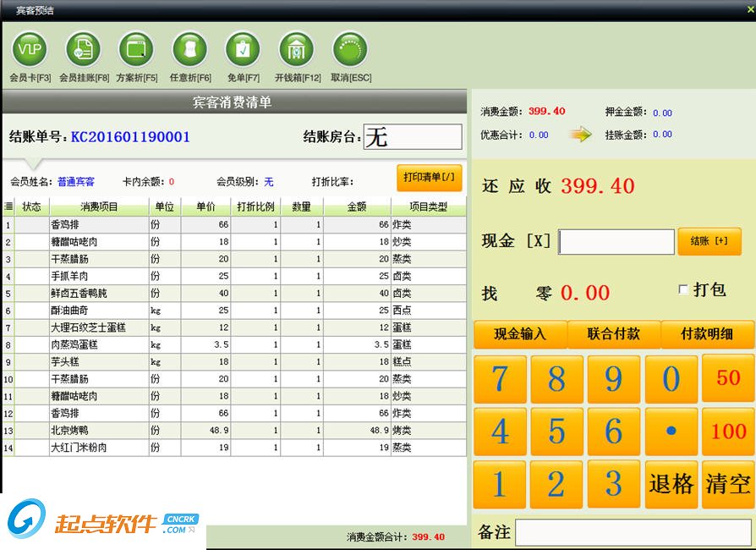Switch to 现金输入 tab
This screenshot has height=550, width=756.
[x=520, y=334]
